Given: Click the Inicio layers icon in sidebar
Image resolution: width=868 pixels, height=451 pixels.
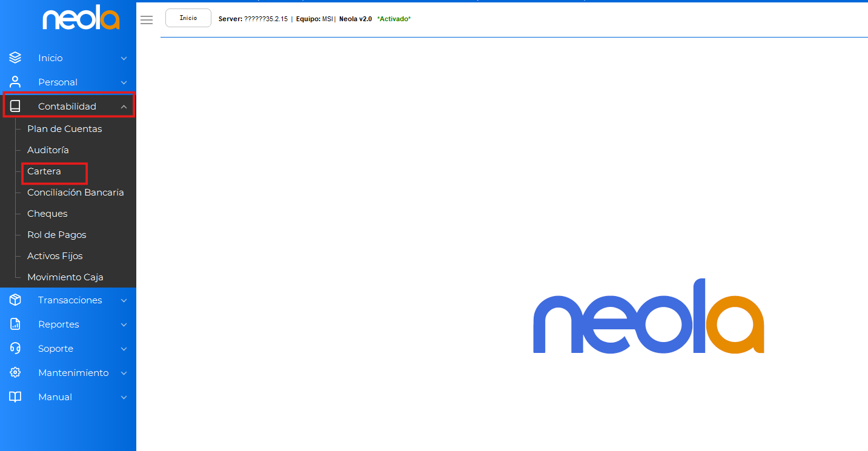Looking at the screenshot, I should coord(15,58).
